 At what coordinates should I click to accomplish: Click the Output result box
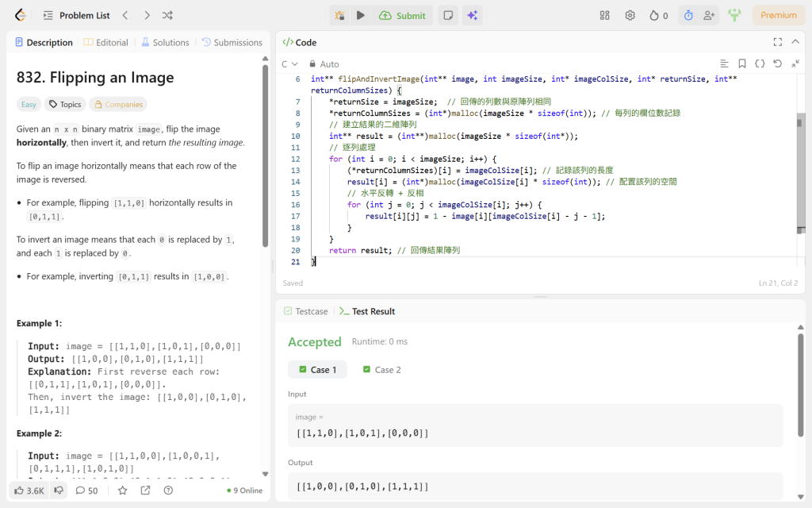tap(535, 487)
